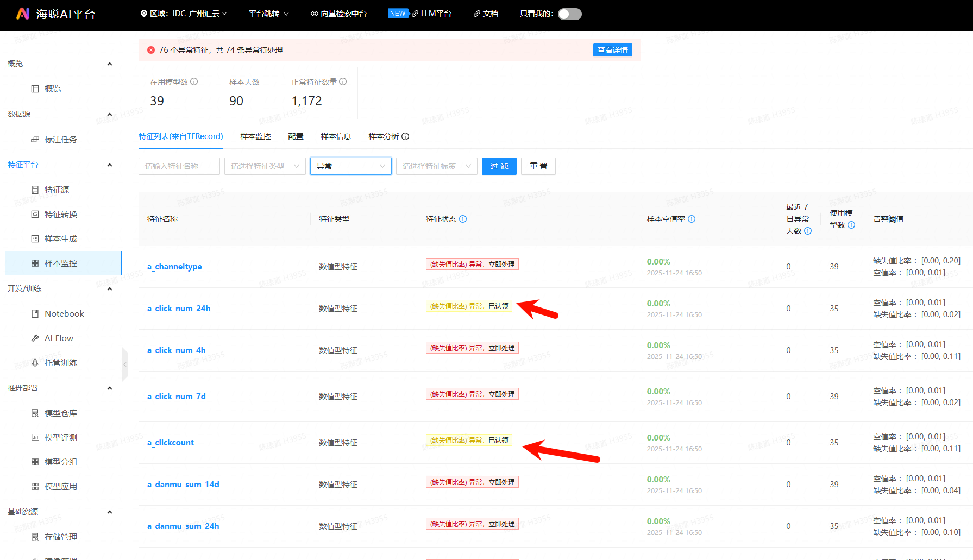The image size is (973, 560).
Task: Click the 请输入特征名称 input field
Action: (179, 166)
